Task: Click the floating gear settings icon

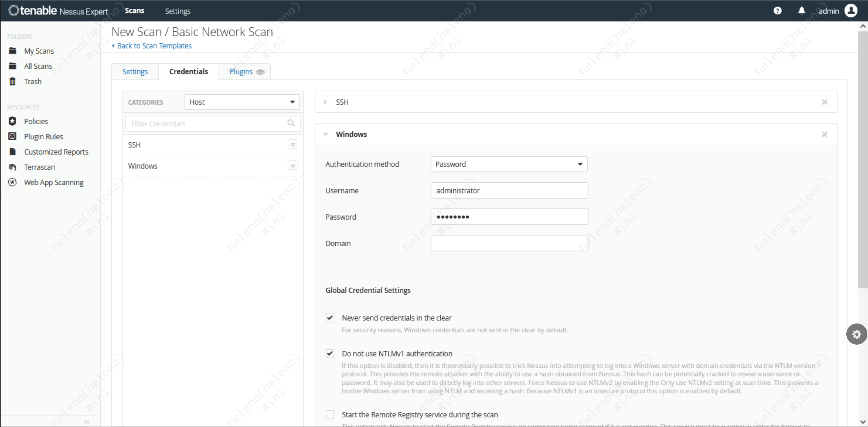Action: (x=856, y=334)
